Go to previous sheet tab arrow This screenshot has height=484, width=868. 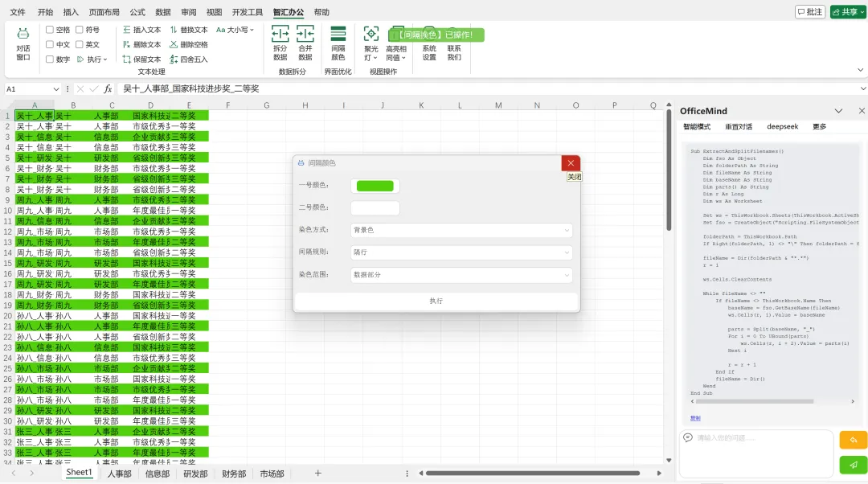[14, 473]
